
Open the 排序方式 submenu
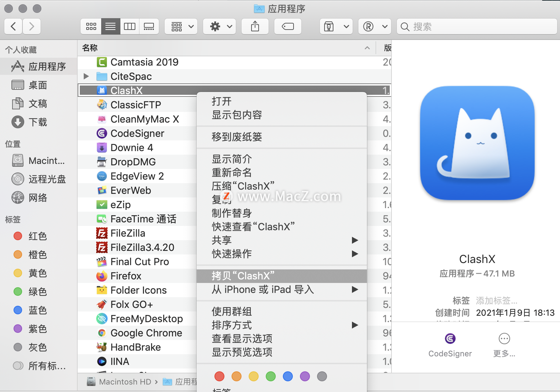pos(282,325)
